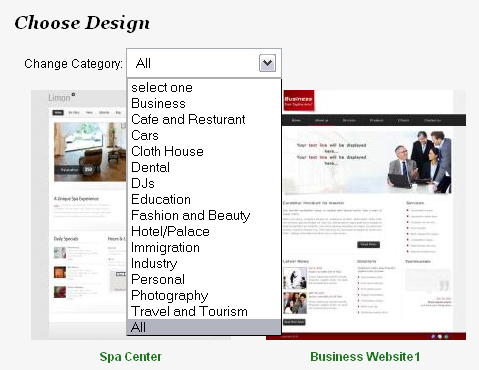Image resolution: width=479 pixels, height=370 pixels.
Task: Choose the Business category option
Action: coord(204,104)
